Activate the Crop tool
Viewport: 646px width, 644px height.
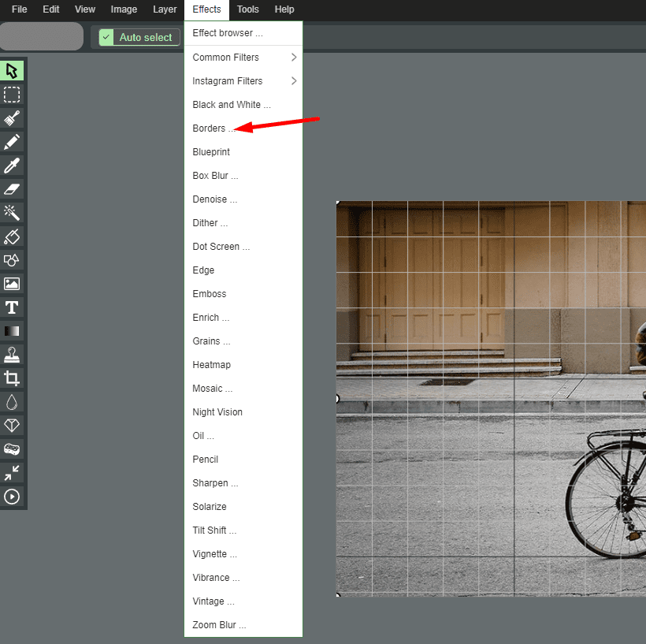[x=12, y=378]
